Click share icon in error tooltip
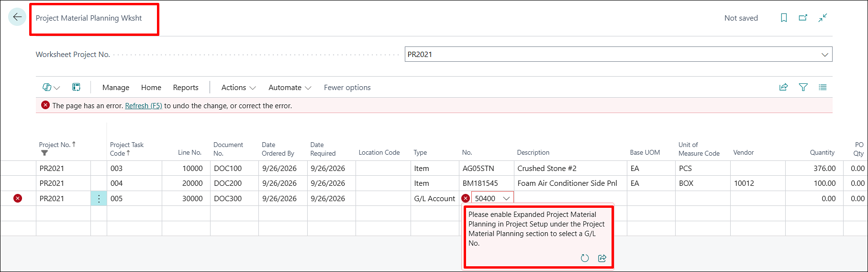Screen dimensions: 868x272 pos(602,258)
